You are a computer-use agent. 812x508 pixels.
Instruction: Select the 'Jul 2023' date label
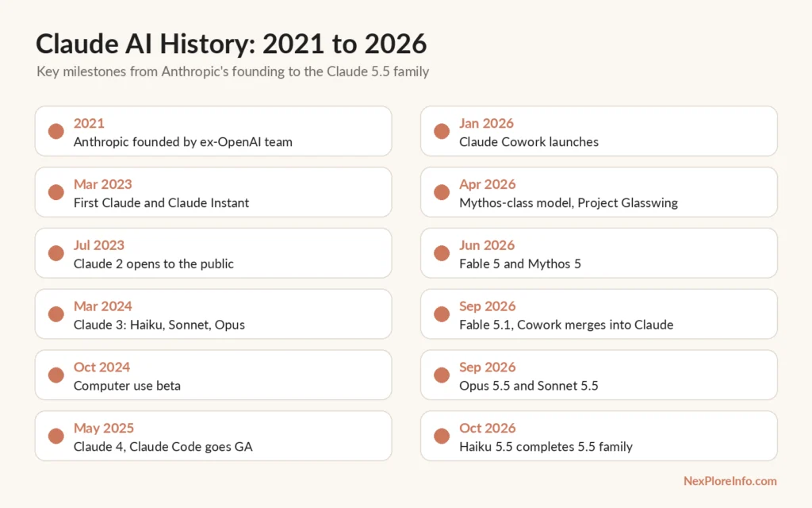(x=99, y=245)
